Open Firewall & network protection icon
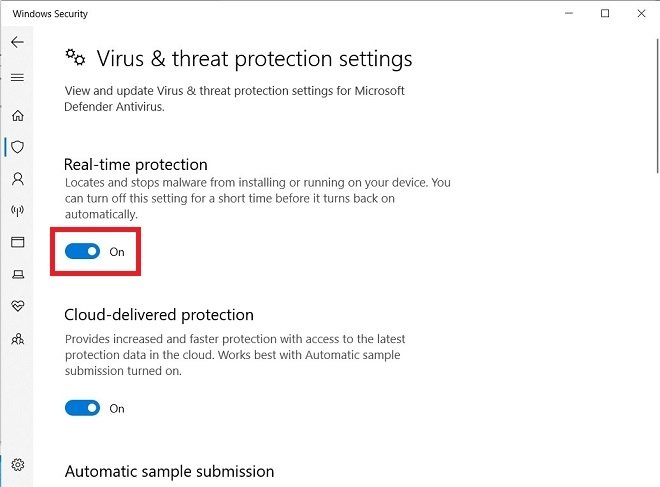 (x=18, y=210)
